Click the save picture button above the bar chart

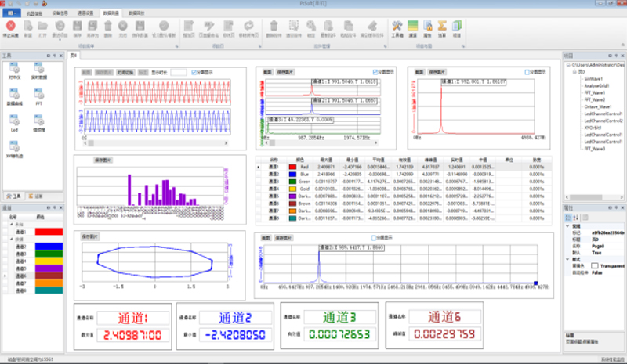point(103,160)
